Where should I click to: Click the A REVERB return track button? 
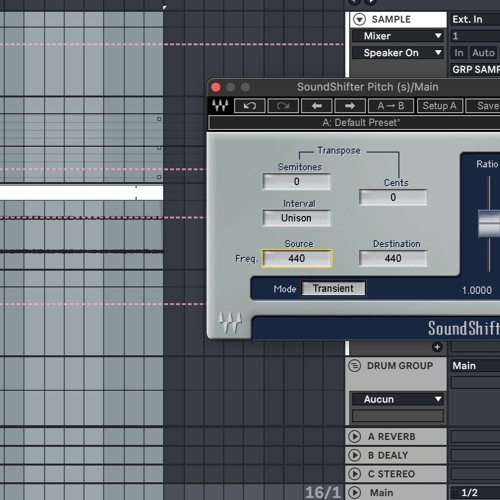click(x=354, y=436)
